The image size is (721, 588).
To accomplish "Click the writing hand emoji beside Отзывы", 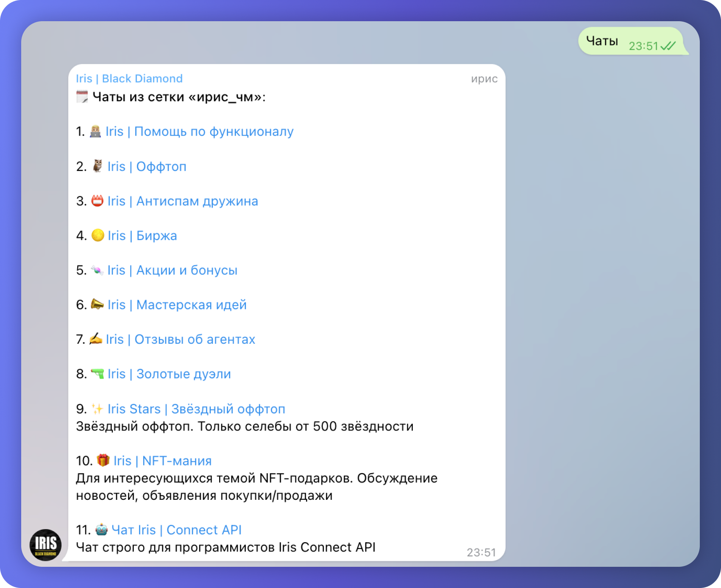I will 96,338.
